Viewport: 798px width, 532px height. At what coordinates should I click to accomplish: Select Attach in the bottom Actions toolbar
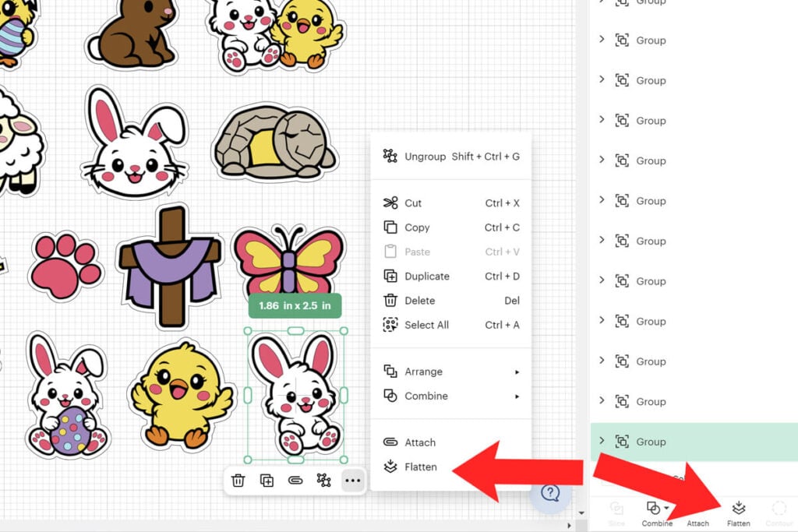[x=697, y=514]
